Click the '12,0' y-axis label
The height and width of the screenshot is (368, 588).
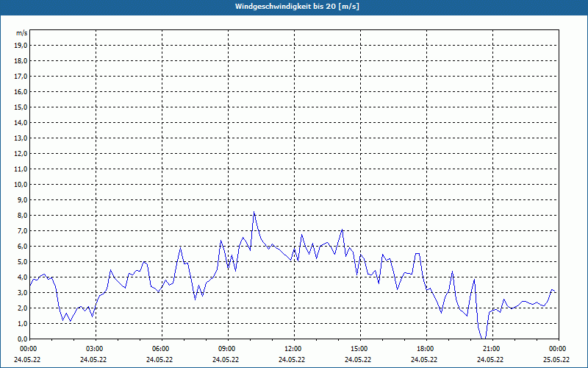[21, 154]
